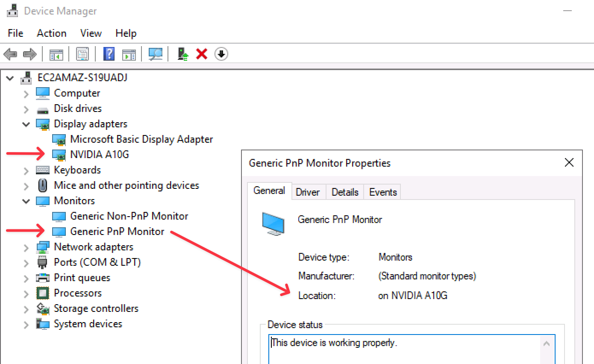594x364 pixels.
Task: Click Show/Hide Console Tree toolbar icon
Action: click(x=56, y=54)
